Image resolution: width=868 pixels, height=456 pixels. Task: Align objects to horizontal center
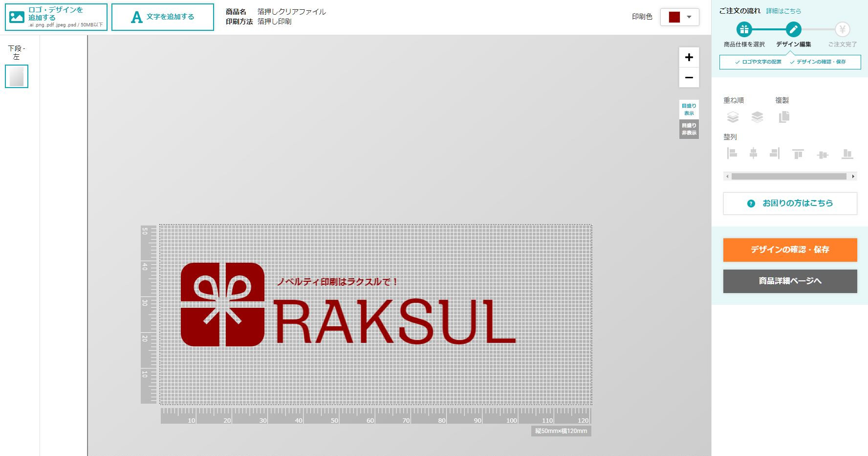[753, 154]
